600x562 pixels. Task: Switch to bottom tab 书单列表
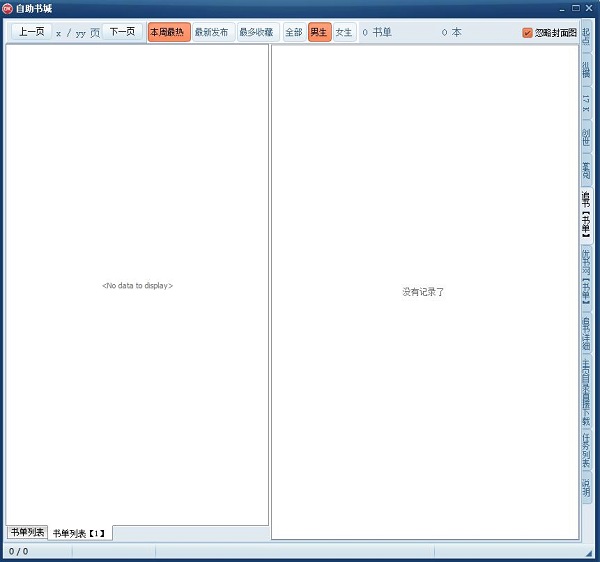tap(27, 532)
